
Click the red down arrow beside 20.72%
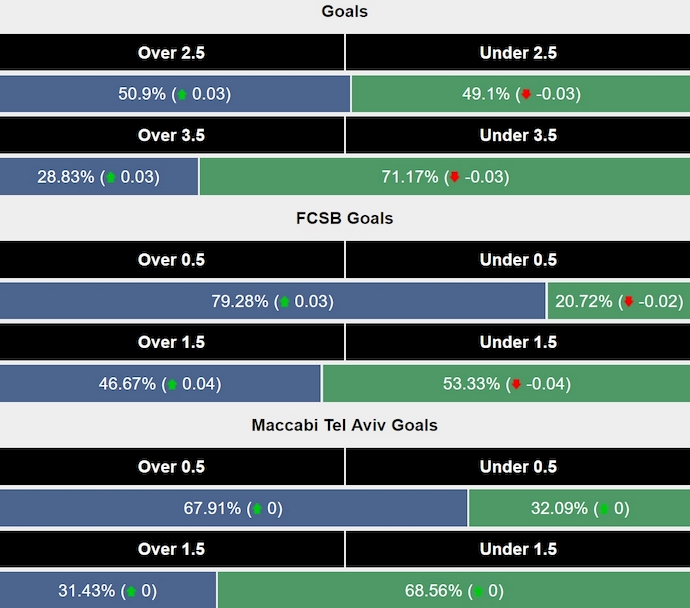pos(628,301)
